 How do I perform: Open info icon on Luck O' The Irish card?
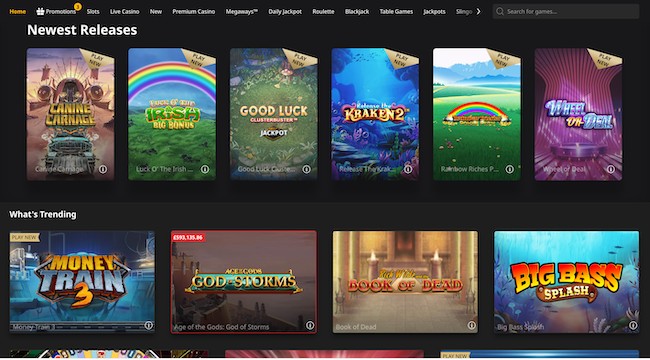click(x=204, y=169)
